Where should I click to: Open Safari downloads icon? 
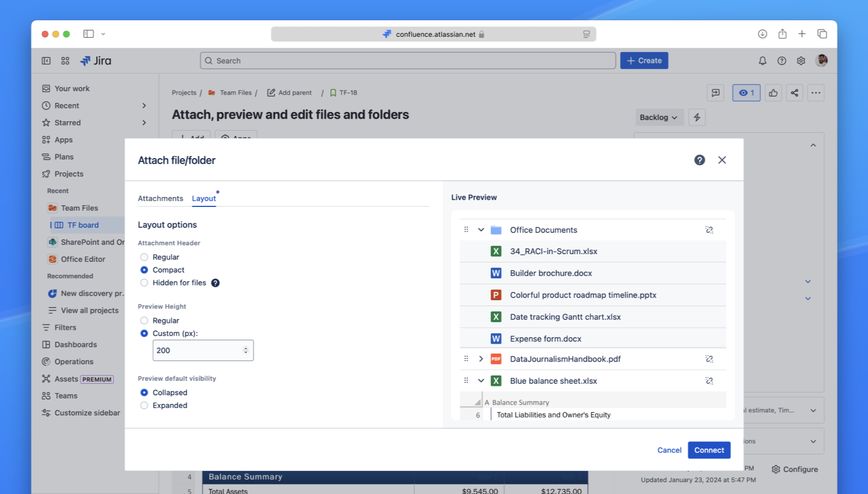point(763,34)
